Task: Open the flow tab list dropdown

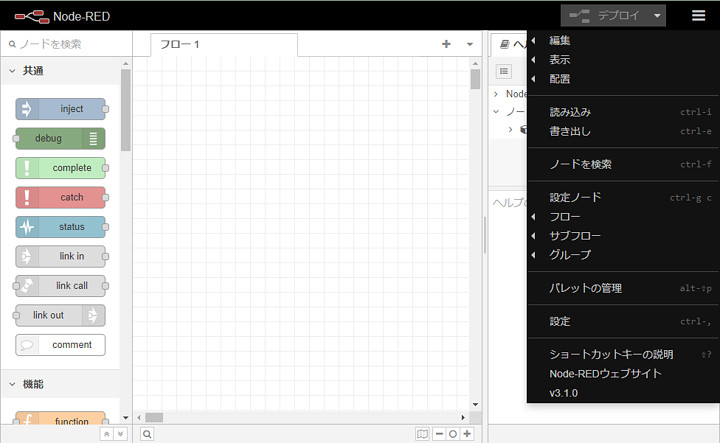Action: coord(470,44)
